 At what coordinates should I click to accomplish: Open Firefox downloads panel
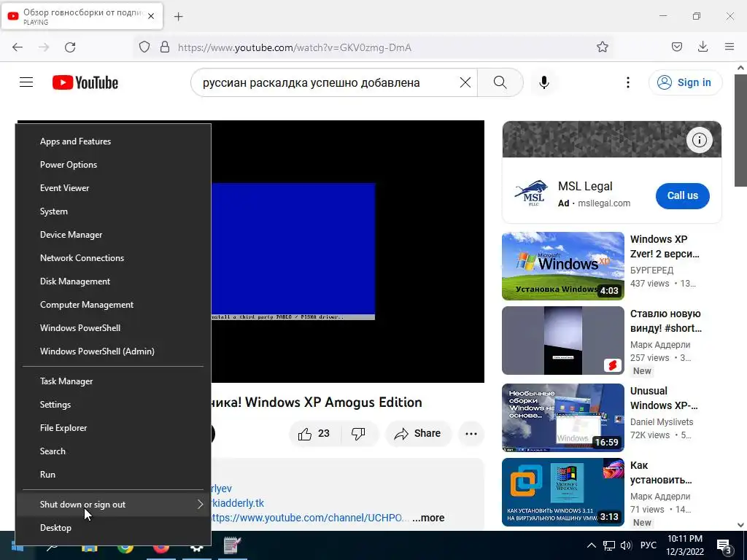click(x=703, y=47)
